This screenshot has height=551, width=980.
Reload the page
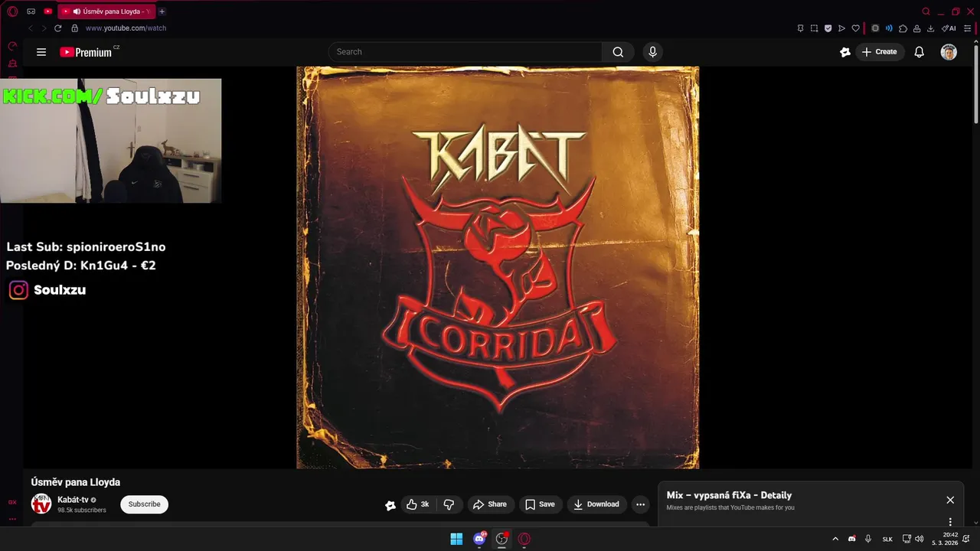57,28
